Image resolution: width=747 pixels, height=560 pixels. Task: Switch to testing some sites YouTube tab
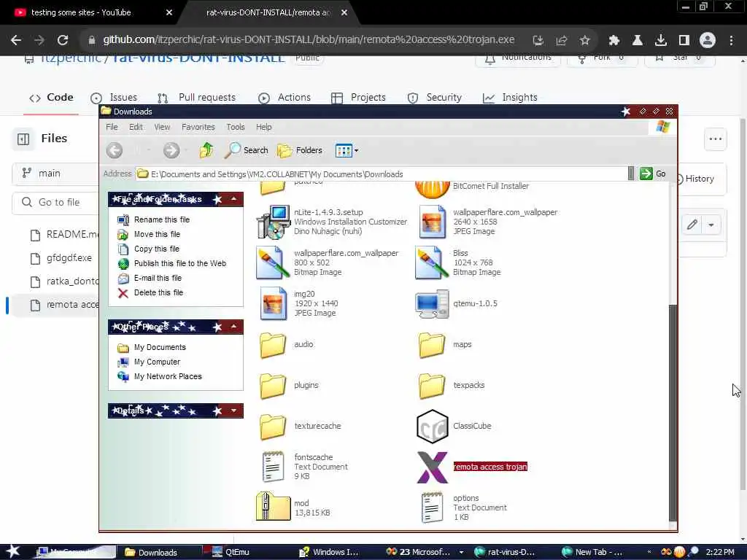click(x=90, y=12)
